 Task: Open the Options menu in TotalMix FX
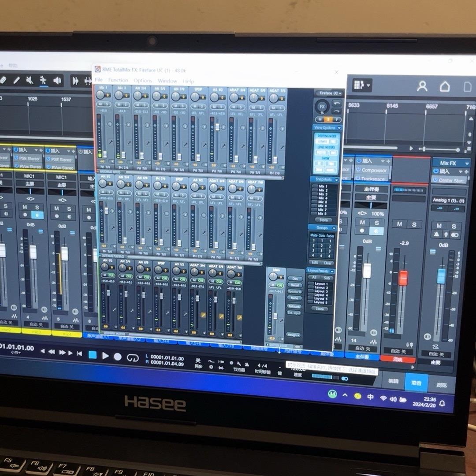(x=143, y=81)
